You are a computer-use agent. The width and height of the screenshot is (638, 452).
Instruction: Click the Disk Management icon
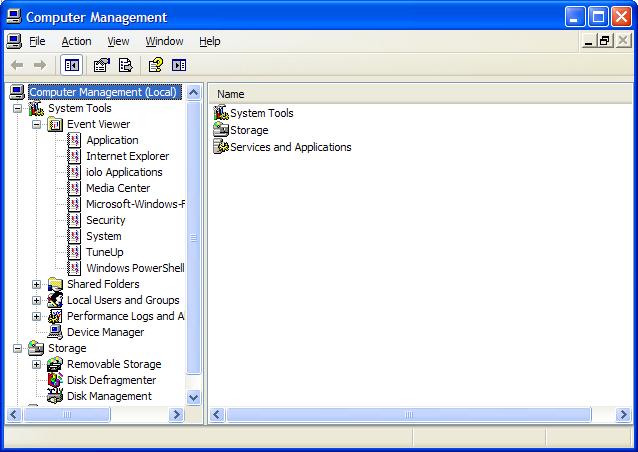point(55,396)
